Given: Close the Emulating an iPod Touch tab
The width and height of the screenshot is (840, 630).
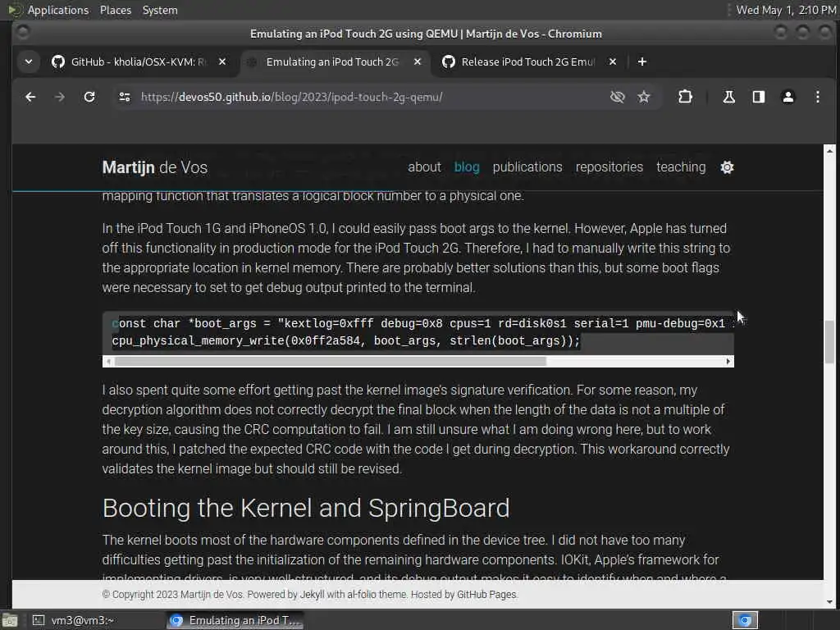Looking at the screenshot, I should tap(418, 62).
